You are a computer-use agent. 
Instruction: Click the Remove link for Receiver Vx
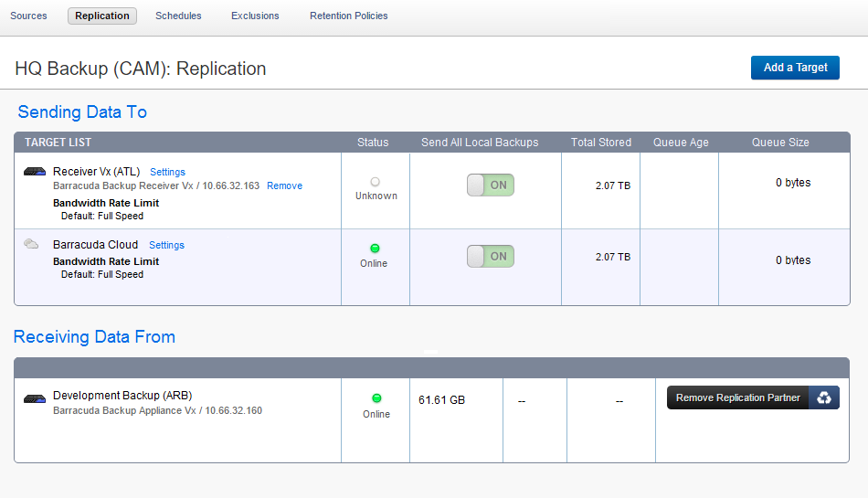(x=284, y=185)
